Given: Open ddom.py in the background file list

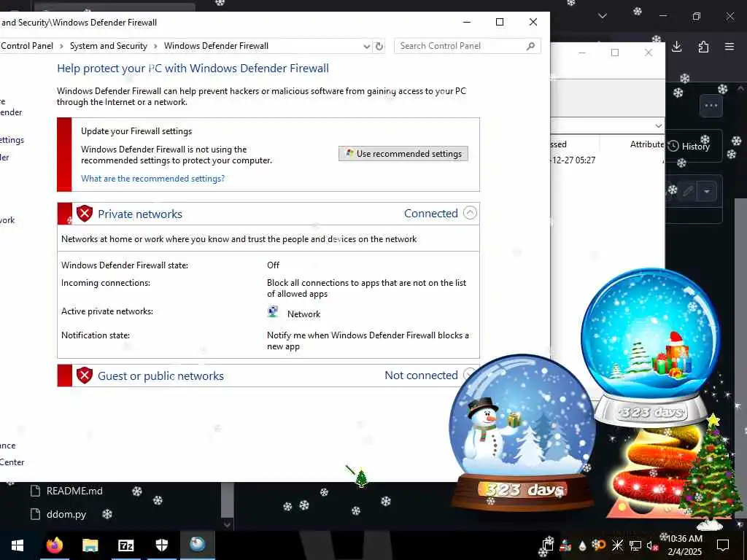Looking at the screenshot, I should pyautogui.click(x=66, y=514).
